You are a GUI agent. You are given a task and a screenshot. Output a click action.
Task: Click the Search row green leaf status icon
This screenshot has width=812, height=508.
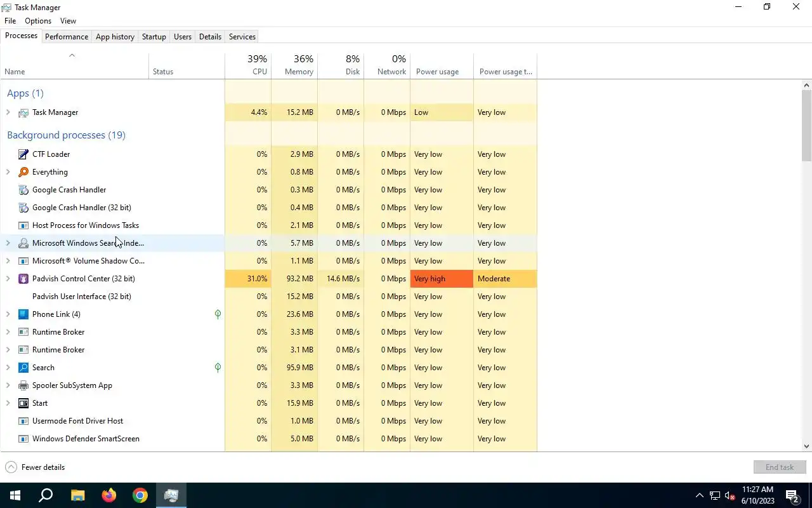click(218, 368)
